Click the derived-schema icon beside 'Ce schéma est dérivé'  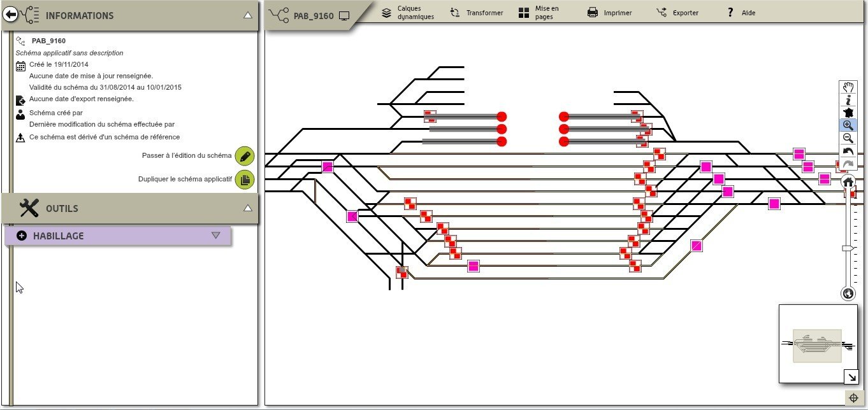(20, 137)
